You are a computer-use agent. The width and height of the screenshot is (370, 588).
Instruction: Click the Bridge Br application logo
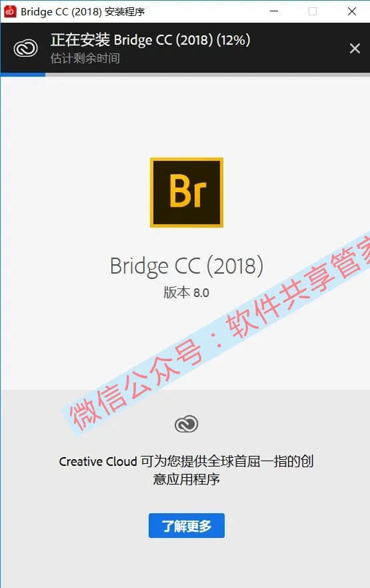187,192
